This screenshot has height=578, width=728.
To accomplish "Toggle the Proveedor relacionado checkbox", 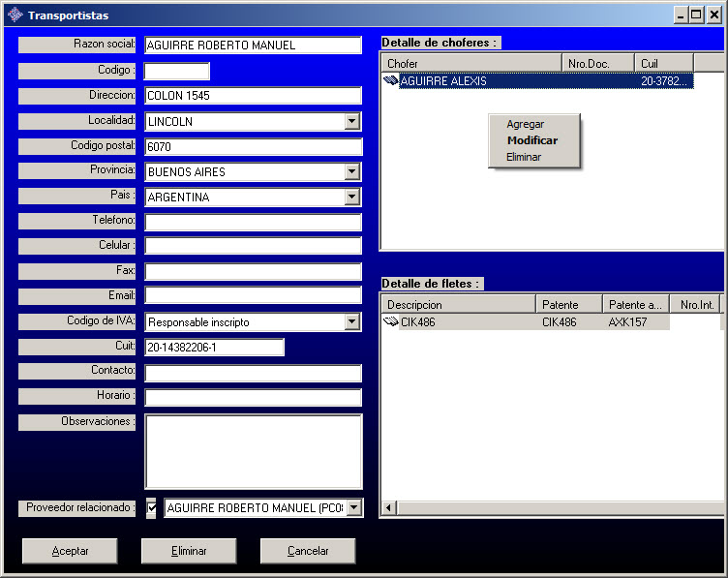I will tap(151, 507).
